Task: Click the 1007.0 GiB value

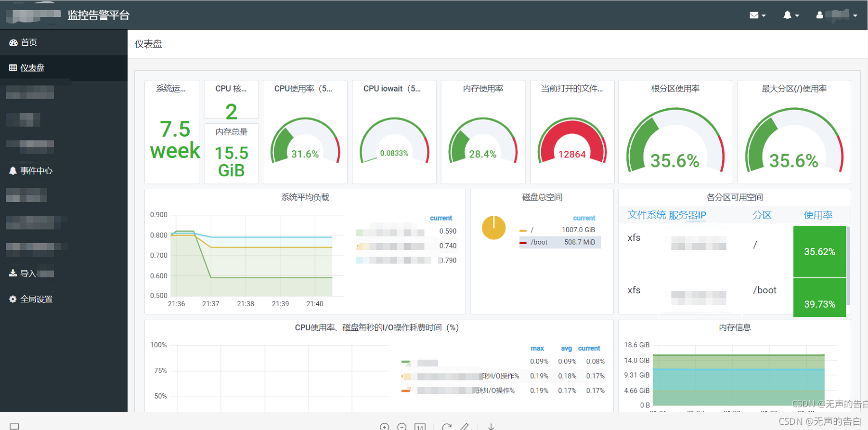Action: tap(578, 230)
